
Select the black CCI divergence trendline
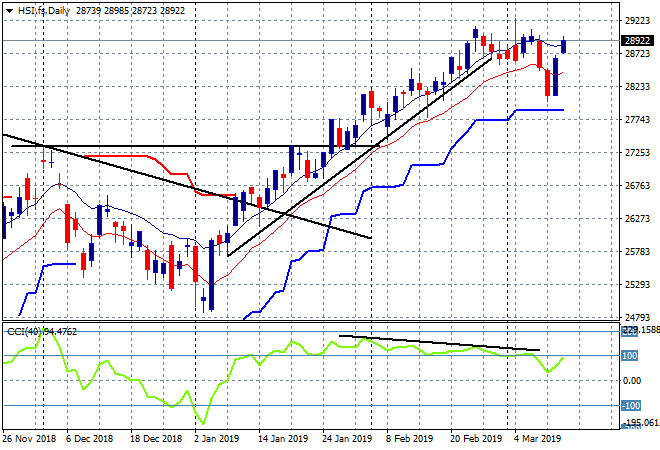(439, 343)
